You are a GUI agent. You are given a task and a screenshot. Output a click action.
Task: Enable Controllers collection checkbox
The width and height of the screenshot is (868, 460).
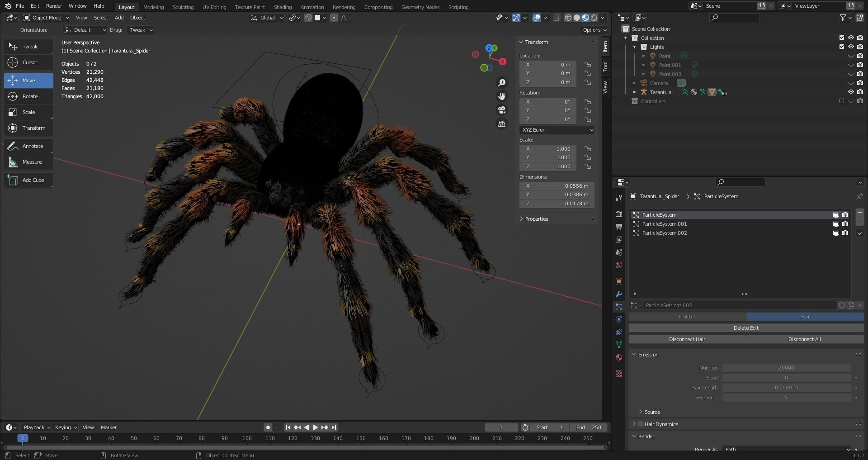tap(841, 101)
